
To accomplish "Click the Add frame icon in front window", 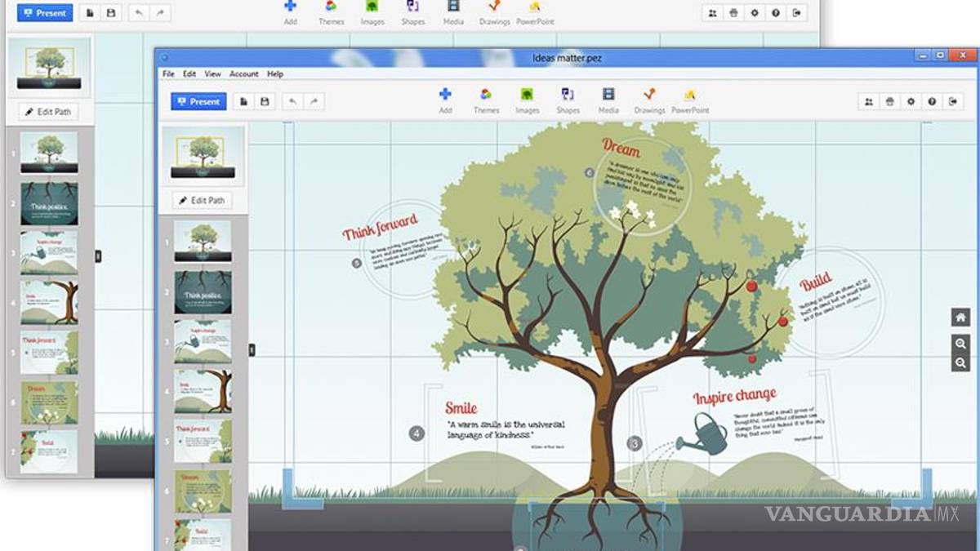I will coord(445,95).
